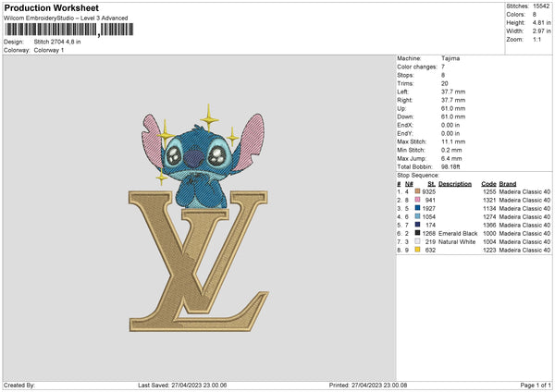Click the Brand column header

[508, 184]
